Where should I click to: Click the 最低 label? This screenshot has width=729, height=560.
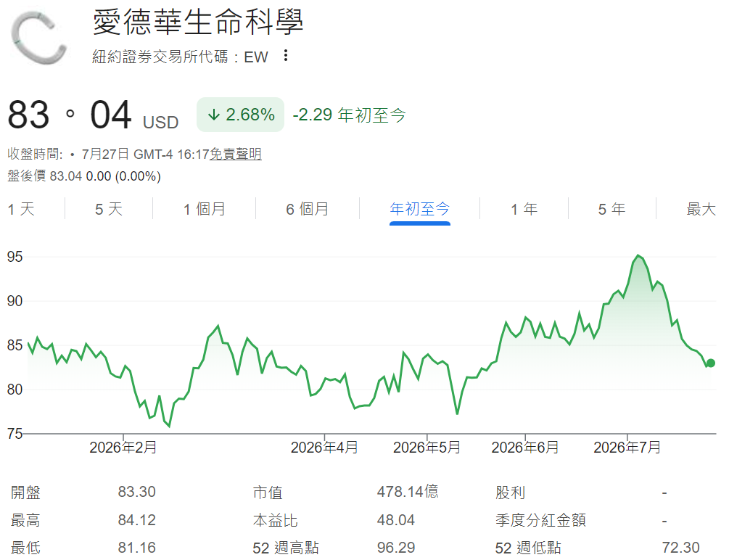tap(25, 548)
